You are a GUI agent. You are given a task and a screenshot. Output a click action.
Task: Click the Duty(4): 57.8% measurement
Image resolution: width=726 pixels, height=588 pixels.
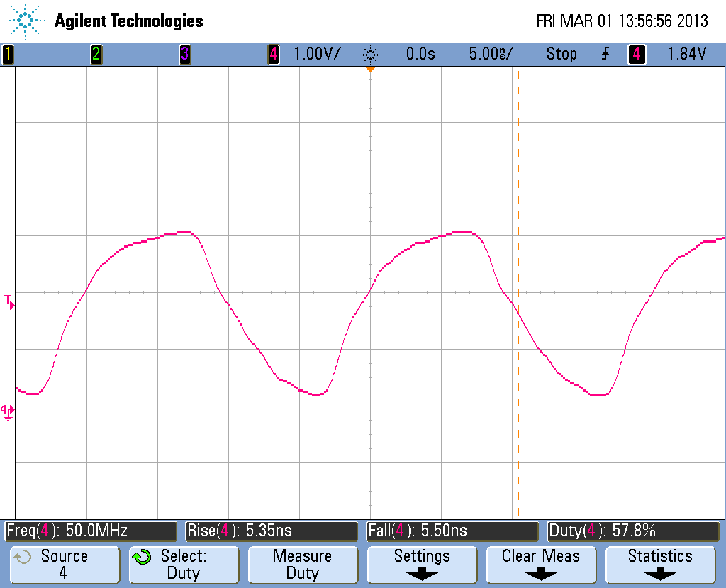[633, 531]
